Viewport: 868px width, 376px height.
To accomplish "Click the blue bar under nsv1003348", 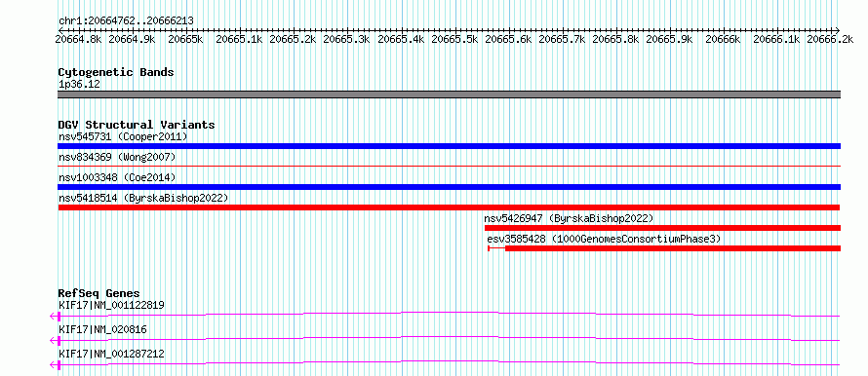I will 450,187.
